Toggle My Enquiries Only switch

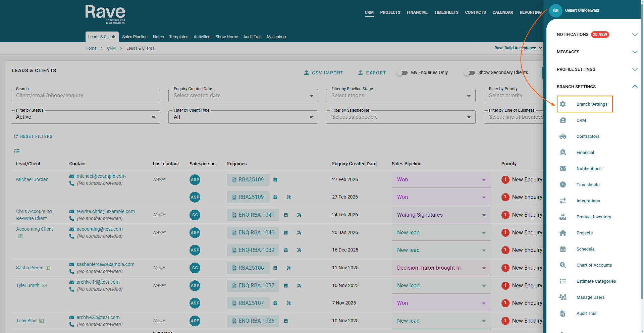click(x=402, y=73)
